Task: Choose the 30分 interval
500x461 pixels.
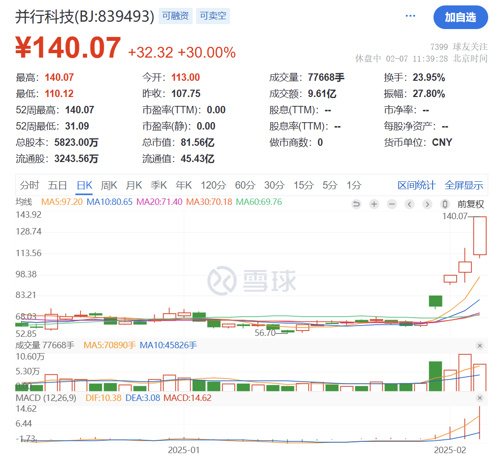Action: click(274, 185)
